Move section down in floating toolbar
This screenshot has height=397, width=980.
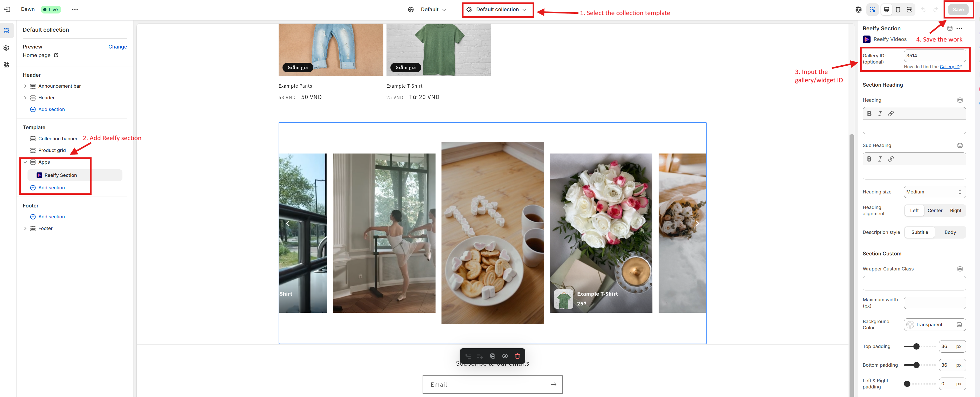point(480,356)
